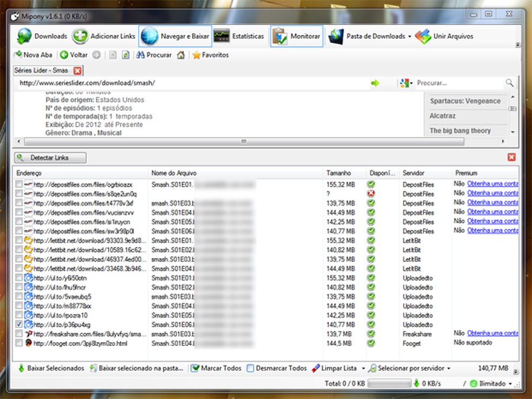Click Baixar selecionado na pasta

136,368
